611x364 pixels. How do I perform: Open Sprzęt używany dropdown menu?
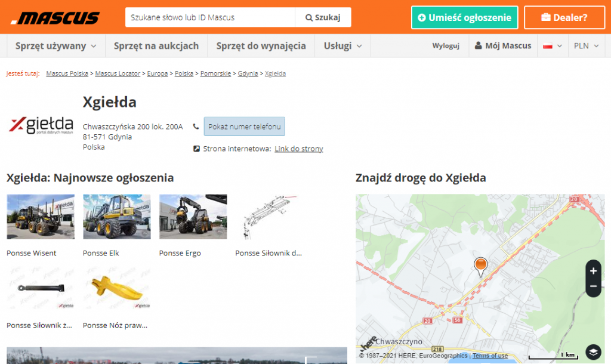tap(55, 46)
